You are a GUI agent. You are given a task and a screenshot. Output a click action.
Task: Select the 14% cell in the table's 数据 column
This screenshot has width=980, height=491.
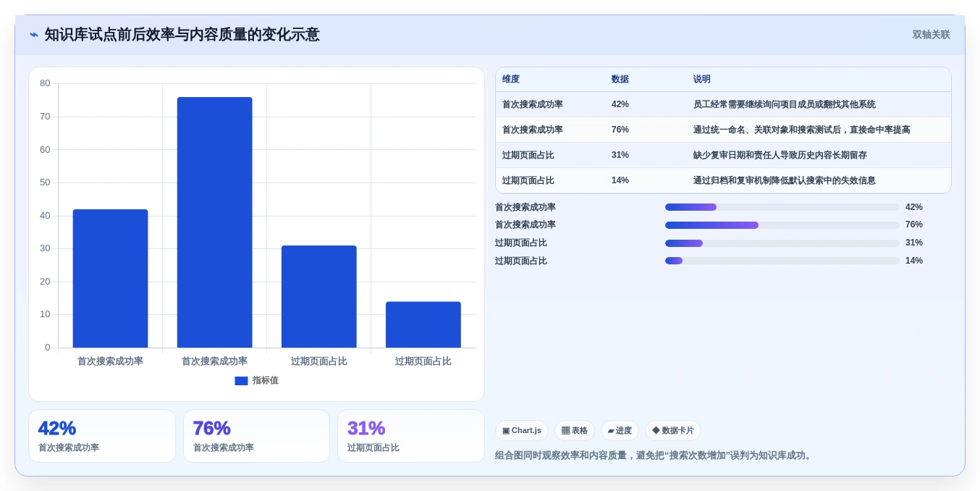[620, 180]
